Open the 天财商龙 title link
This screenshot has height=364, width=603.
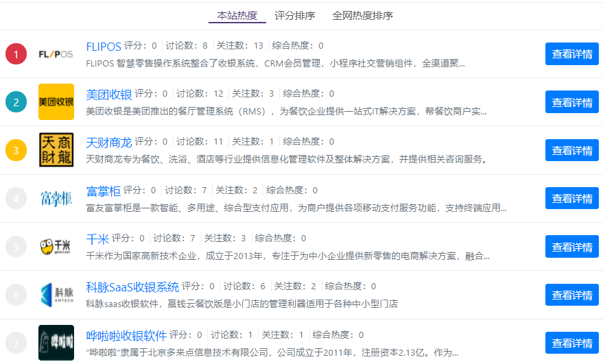[109, 143]
